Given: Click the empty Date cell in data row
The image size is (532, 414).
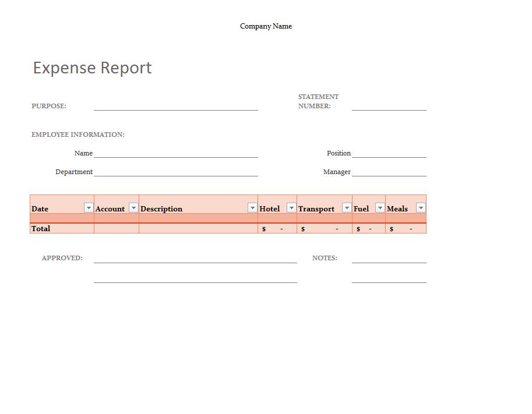Looking at the screenshot, I should coord(62,218).
